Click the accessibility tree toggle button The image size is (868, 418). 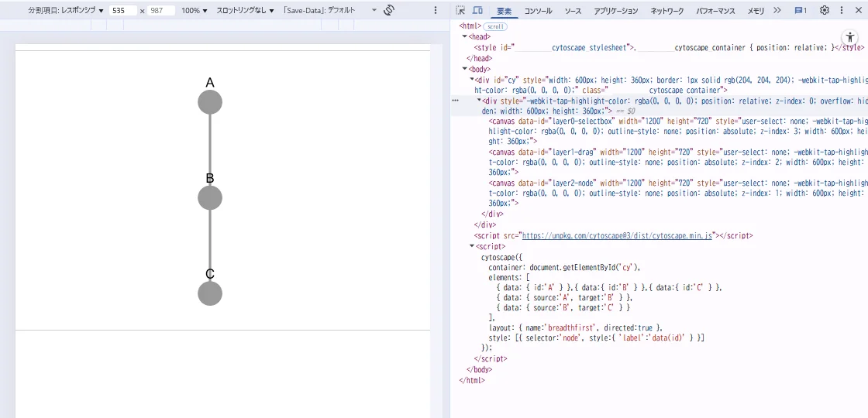click(x=849, y=37)
